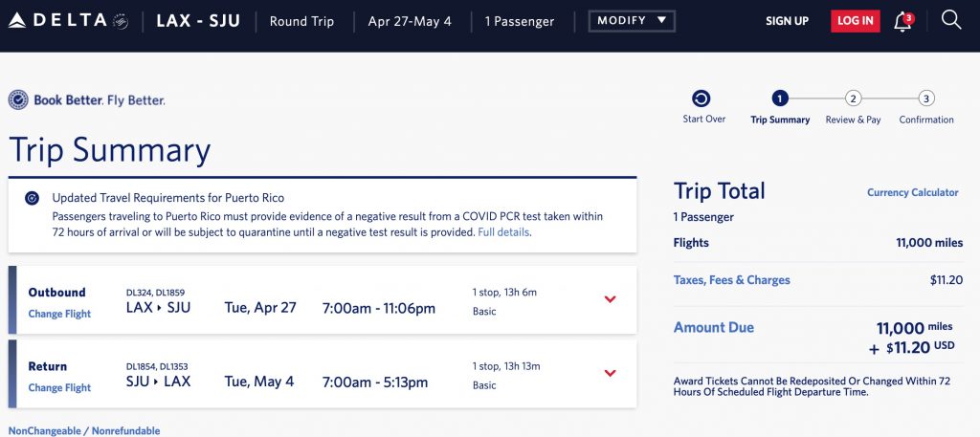
Task: Open Taxes, Fees & Charges breakdown
Action: tap(731, 280)
